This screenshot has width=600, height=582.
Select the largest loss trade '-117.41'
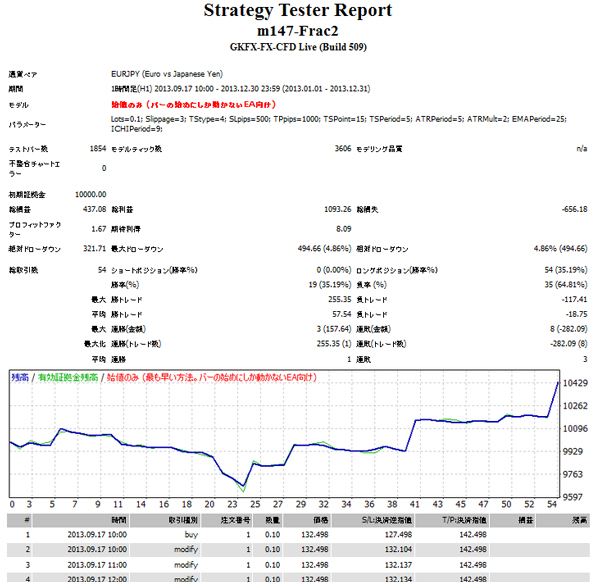(x=574, y=299)
